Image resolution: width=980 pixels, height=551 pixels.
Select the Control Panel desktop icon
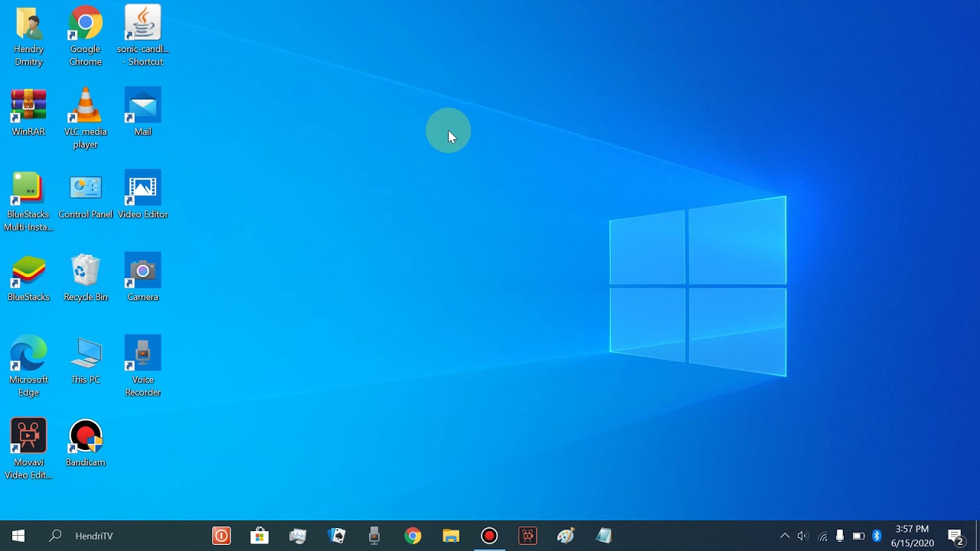85,195
